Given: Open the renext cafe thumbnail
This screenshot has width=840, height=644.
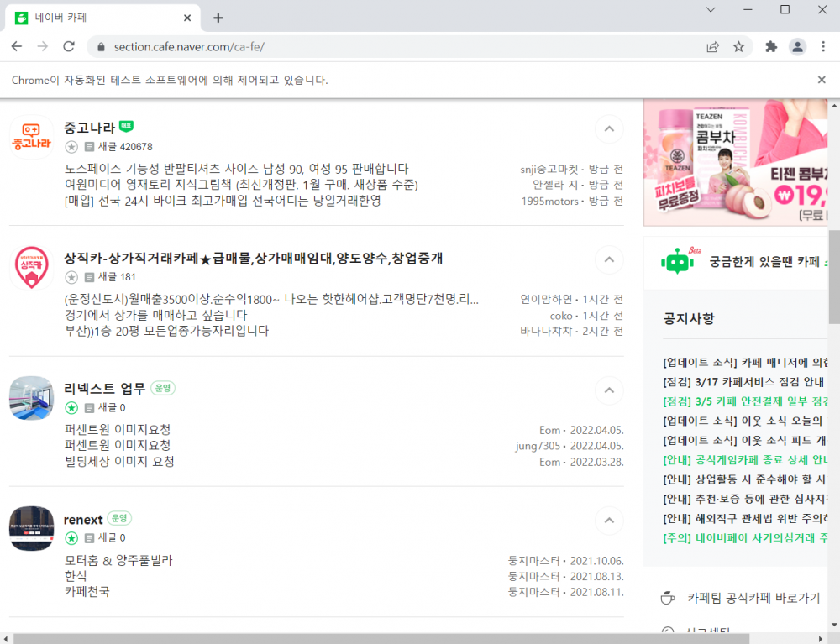Looking at the screenshot, I should click(32, 528).
